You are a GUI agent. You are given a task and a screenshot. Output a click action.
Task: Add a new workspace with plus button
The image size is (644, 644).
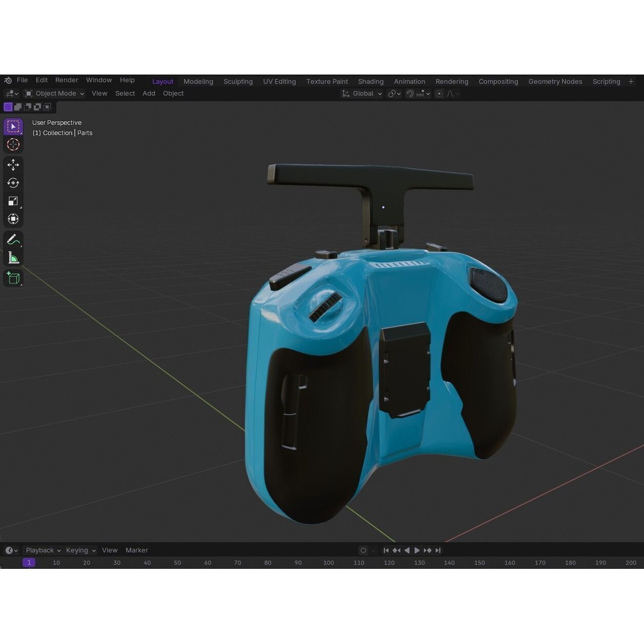coord(631,82)
